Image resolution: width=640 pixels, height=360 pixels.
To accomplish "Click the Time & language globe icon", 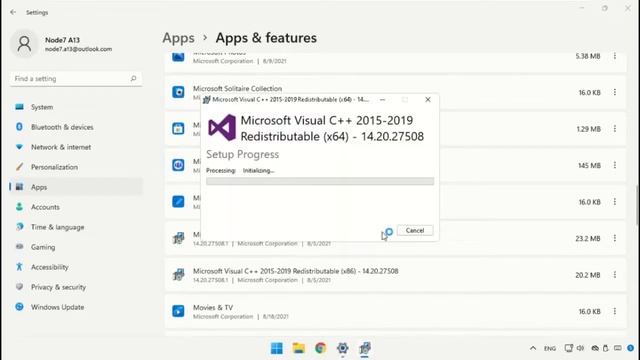I will (x=19, y=227).
